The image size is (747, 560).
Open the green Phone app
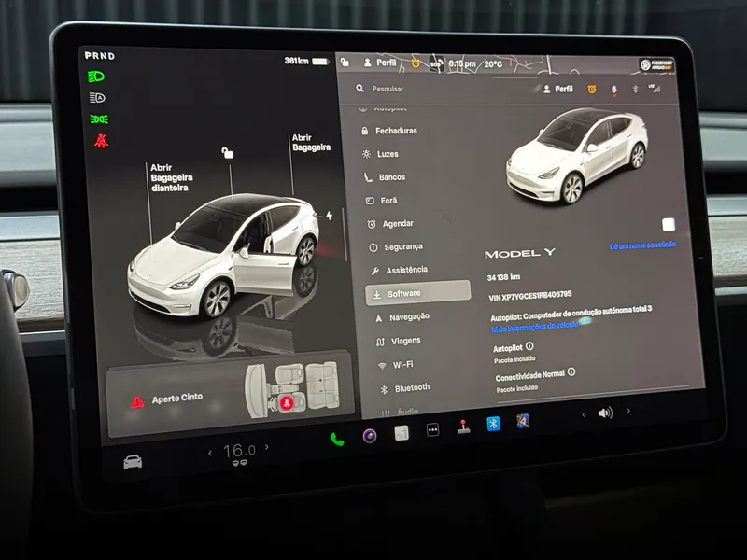pos(337,439)
